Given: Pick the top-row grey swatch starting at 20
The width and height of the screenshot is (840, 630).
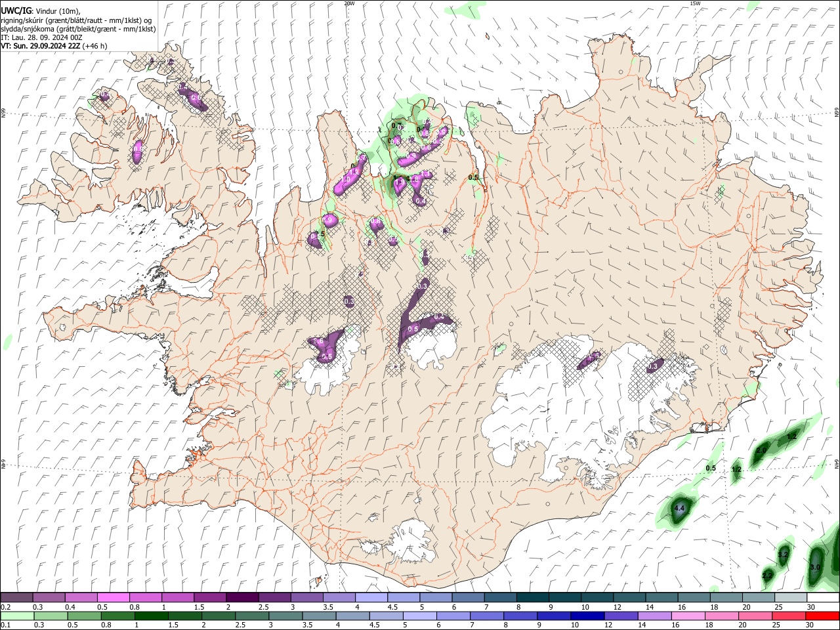Looking at the screenshot, I should [x=759, y=598].
